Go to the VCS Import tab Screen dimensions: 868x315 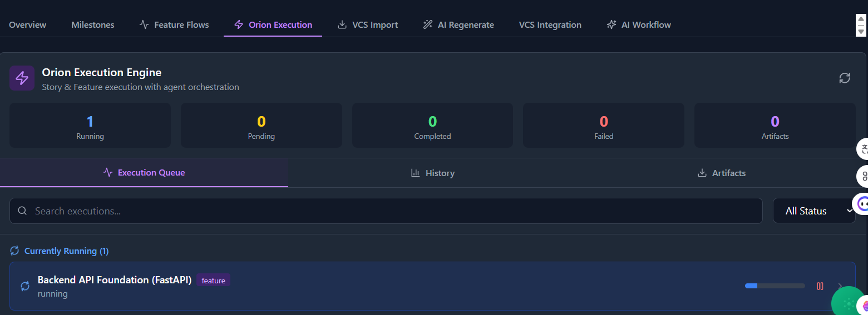368,25
